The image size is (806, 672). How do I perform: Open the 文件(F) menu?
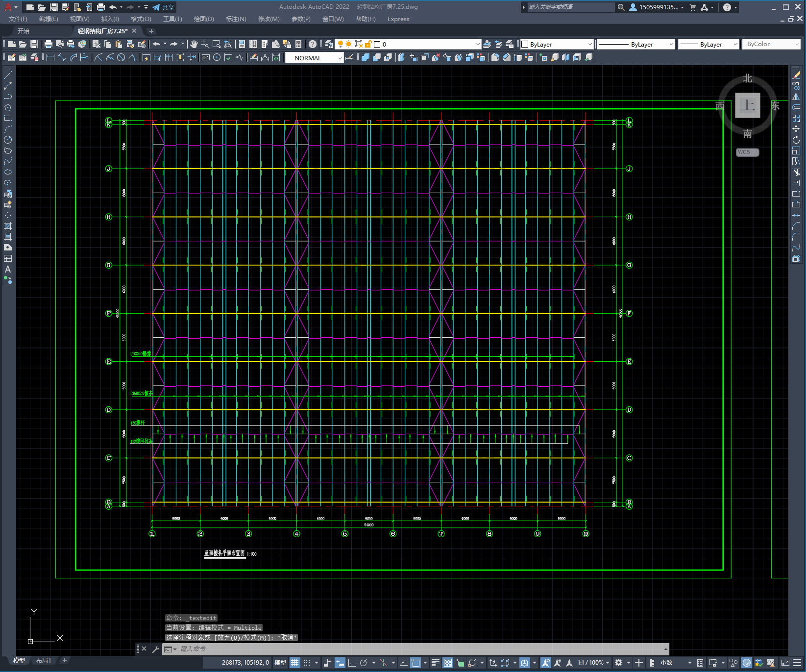click(x=18, y=19)
